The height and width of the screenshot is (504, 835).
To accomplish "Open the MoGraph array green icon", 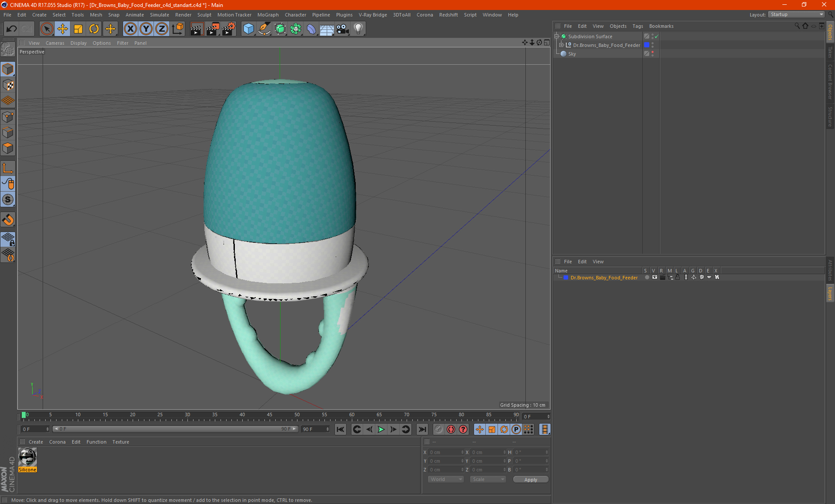I will [296, 29].
